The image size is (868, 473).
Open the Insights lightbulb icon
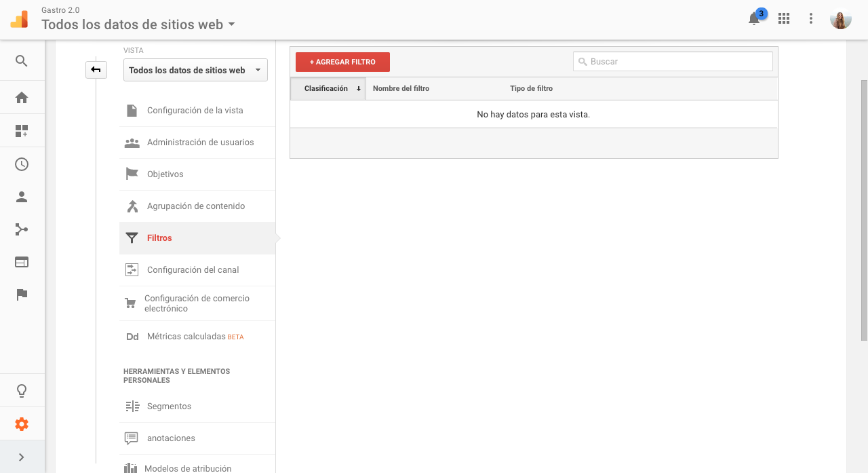[22, 390]
